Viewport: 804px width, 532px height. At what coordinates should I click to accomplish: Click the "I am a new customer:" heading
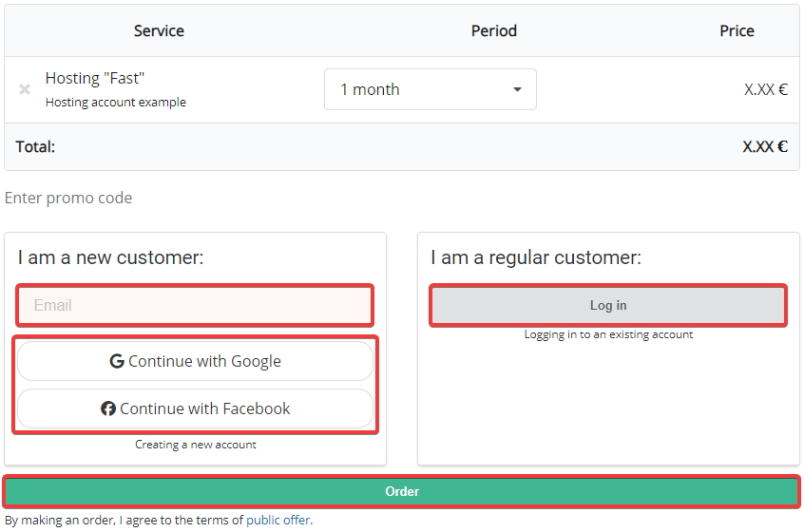[110, 257]
